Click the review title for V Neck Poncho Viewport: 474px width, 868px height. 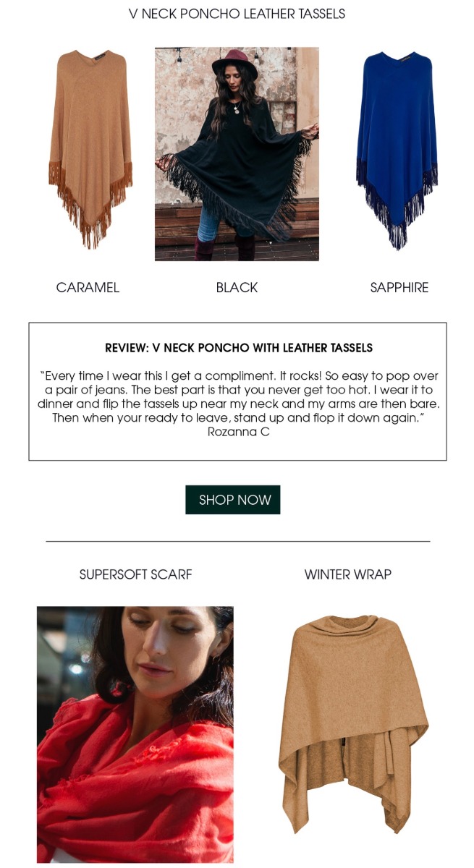[x=239, y=348]
